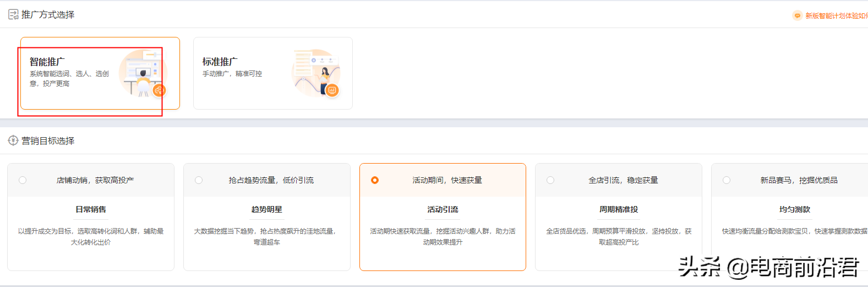Click the 标准推广 card illustration
Image resolution: width=868 pixels, height=287 pixels.
click(316, 73)
